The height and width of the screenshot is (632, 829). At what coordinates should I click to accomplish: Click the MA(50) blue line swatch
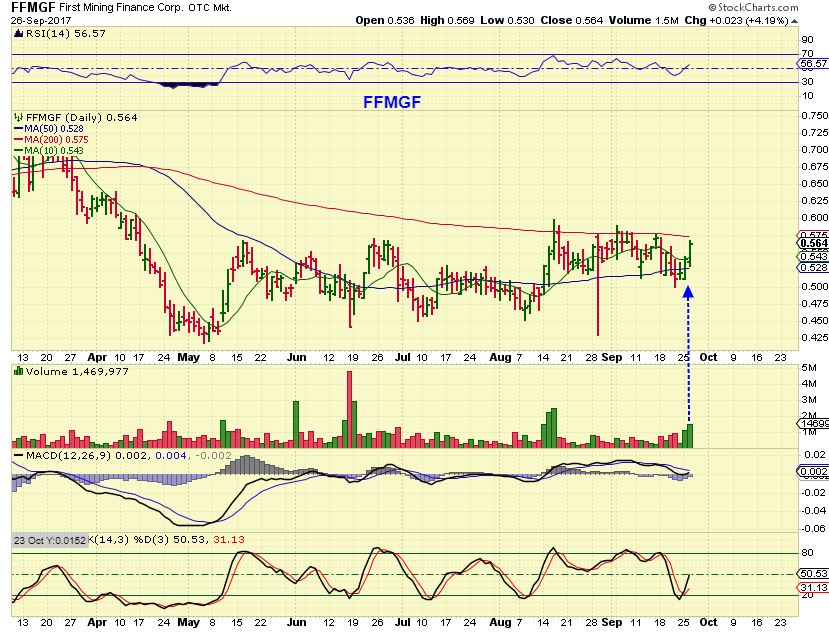point(19,129)
